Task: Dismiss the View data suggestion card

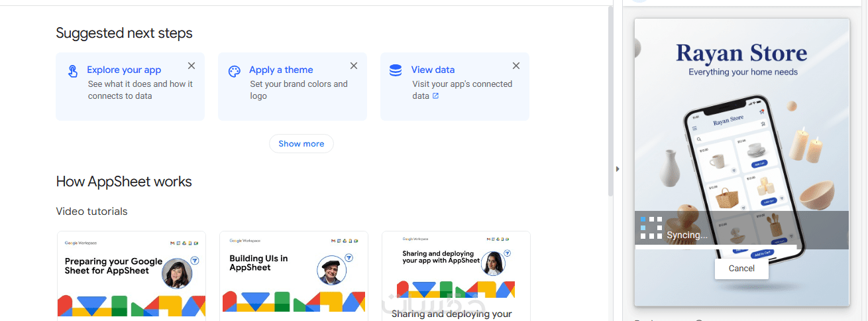Action: (x=516, y=66)
